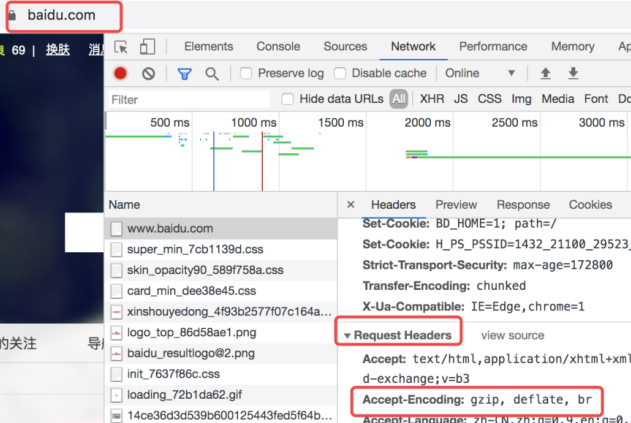Select the www.baidu.com request row
Viewport: 631px width, 423px height.
click(x=221, y=229)
